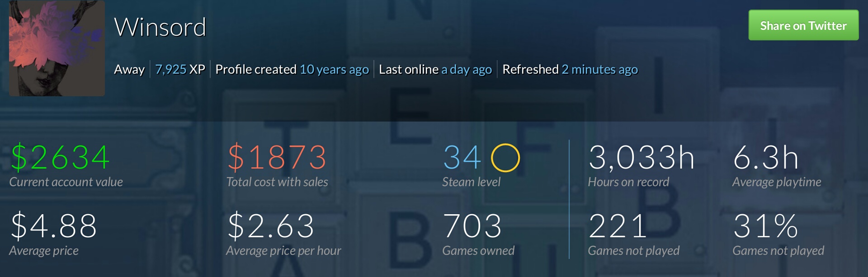This screenshot has height=277, width=868.
Task: Click the red $1873 total cost figure
Action: click(x=277, y=157)
